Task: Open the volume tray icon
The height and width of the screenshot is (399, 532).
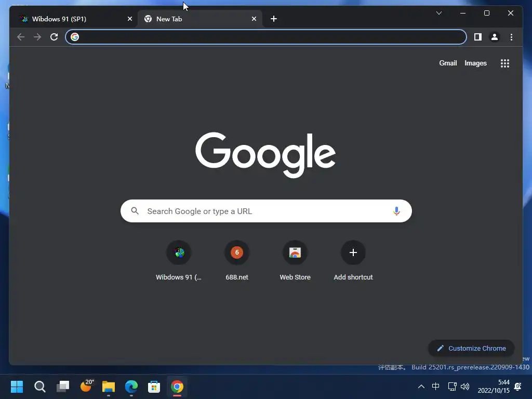Action: (465, 387)
